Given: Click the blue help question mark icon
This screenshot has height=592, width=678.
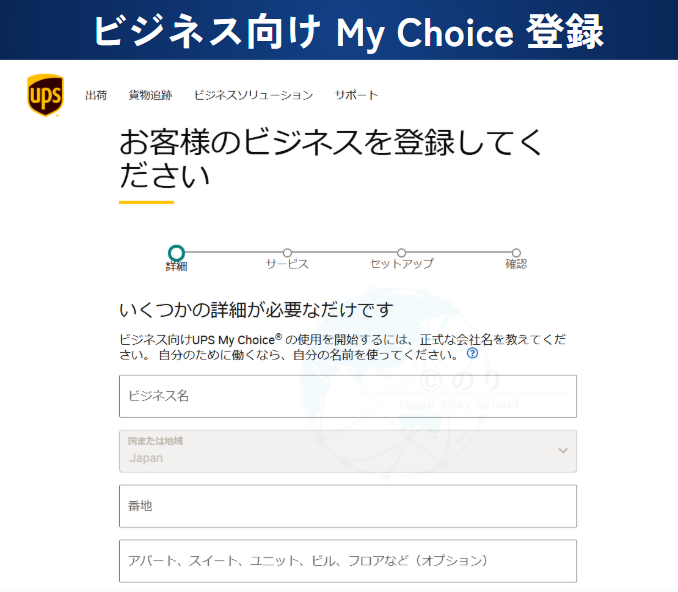Looking at the screenshot, I should point(472,354).
